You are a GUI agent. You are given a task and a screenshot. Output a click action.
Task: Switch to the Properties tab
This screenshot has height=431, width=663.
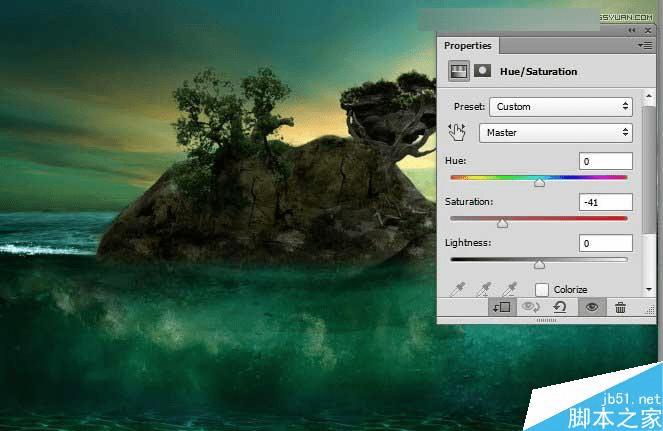[468, 46]
